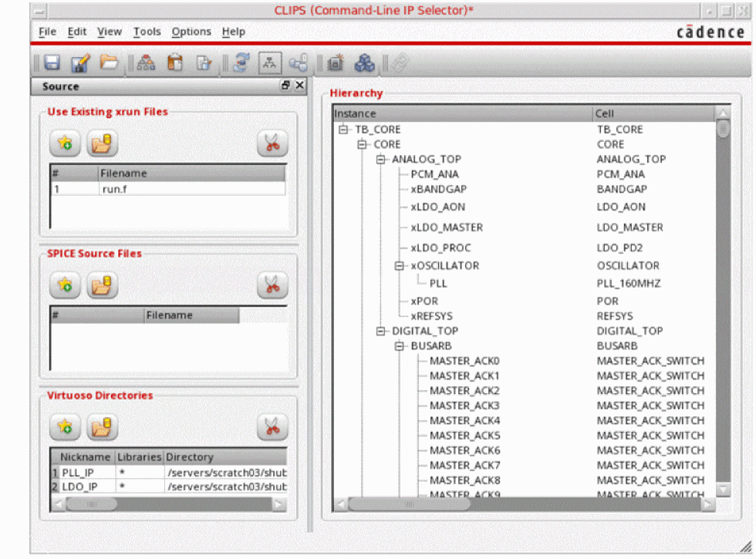Click the clipboard icon in the toolbar
Image resolution: width=756 pixels, height=559 pixels.
click(x=176, y=63)
